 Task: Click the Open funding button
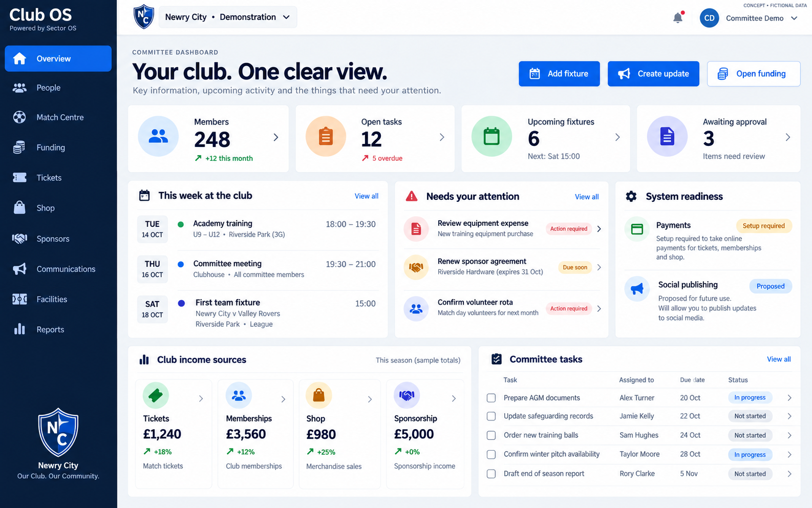(x=754, y=74)
